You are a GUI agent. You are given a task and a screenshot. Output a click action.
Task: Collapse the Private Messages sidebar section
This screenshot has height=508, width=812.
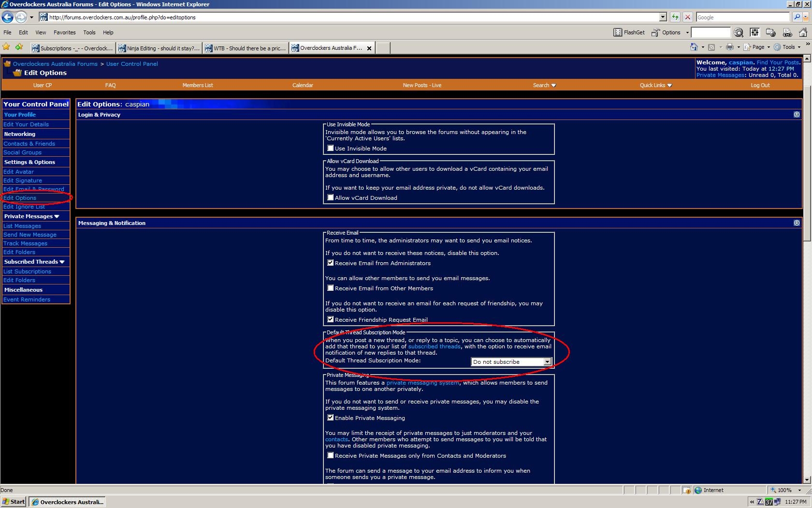(57, 216)
